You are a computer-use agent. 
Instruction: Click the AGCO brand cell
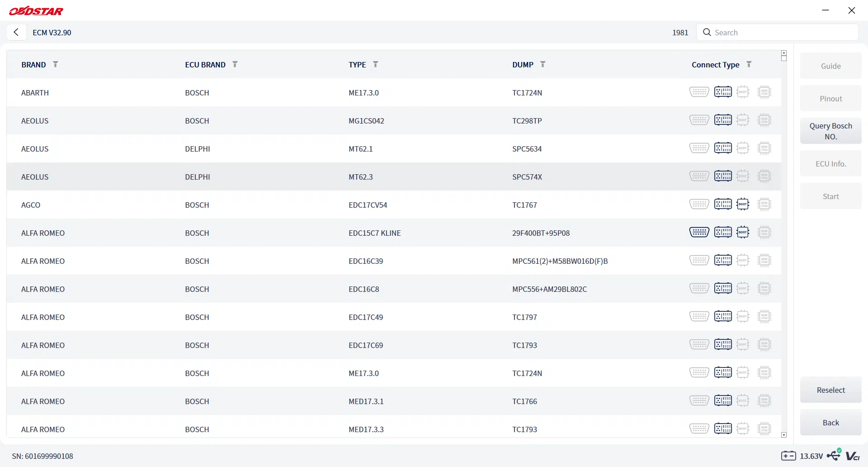(x=31, y=205)
